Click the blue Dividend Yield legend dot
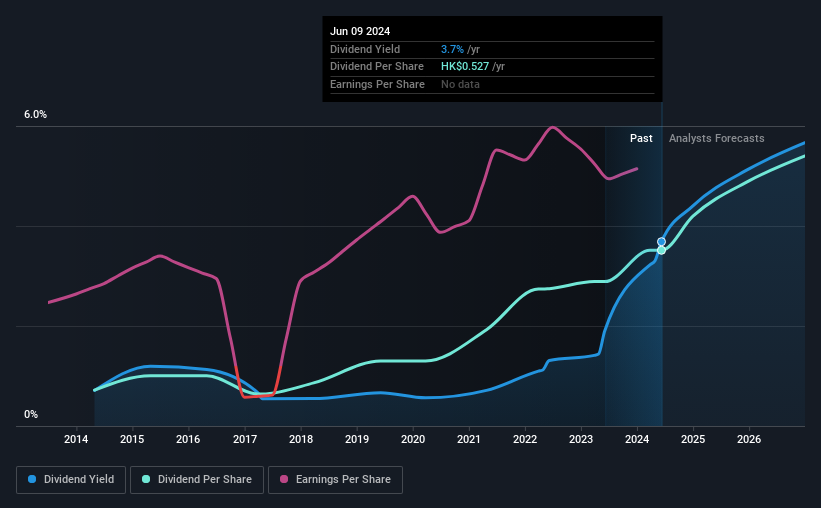 [32, 479]
